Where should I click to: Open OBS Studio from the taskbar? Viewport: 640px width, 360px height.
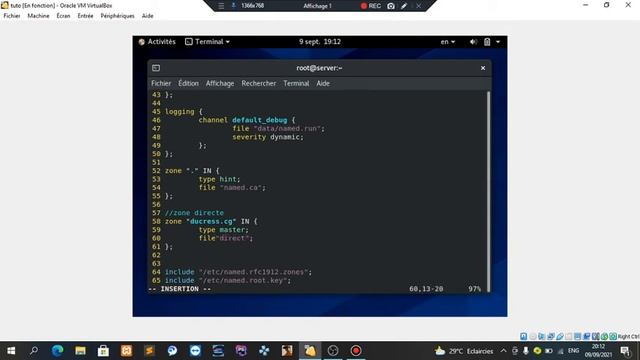coord(333,351)
